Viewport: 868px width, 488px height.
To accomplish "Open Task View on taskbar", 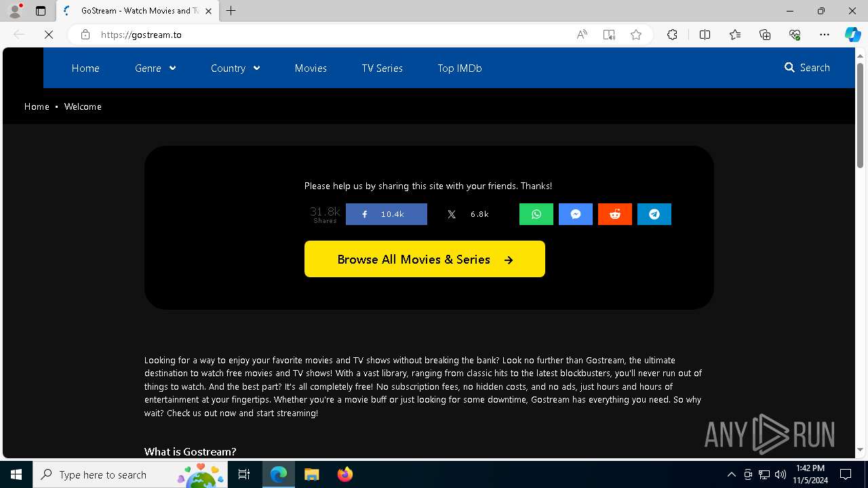I will click(245, 474).
